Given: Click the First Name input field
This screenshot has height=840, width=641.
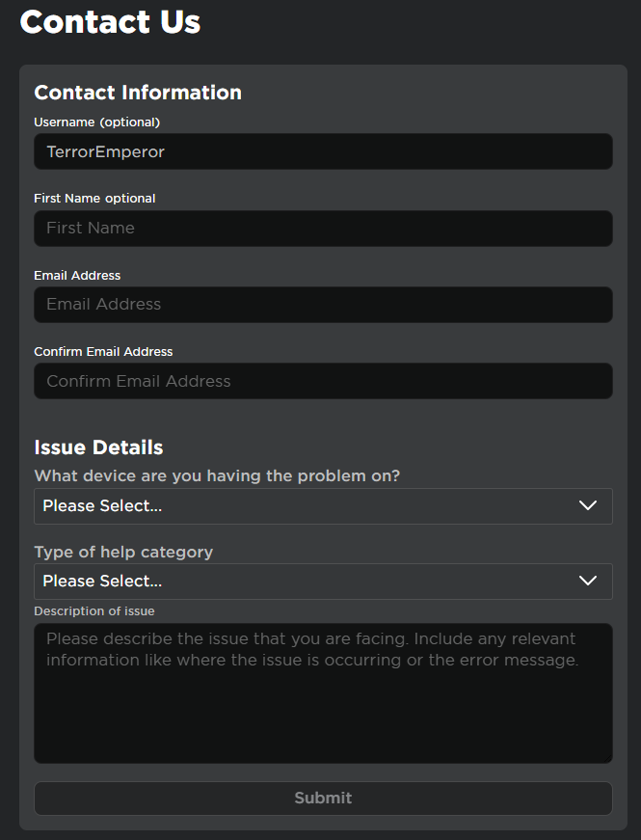Looking at the screenshot, I should [323, 228].
